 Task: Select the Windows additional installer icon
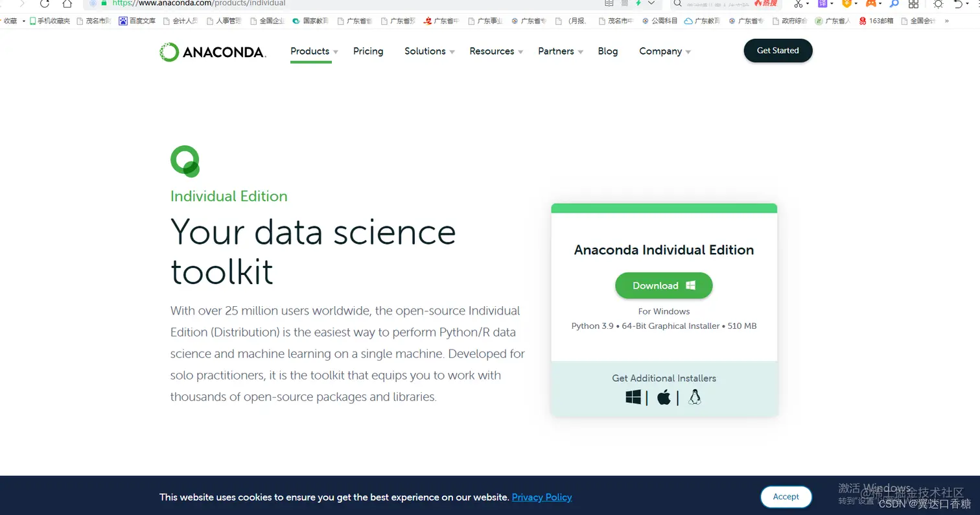[x=633, y=397]
